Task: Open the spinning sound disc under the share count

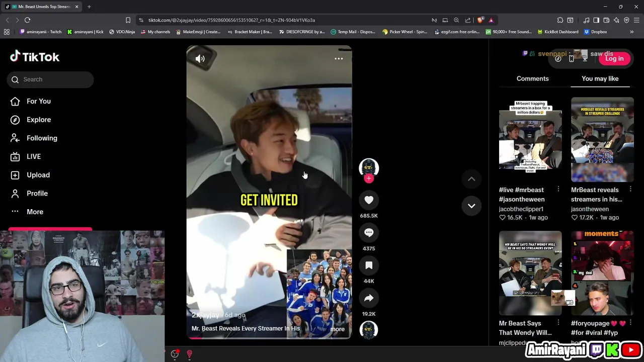Action: (369, 330)
